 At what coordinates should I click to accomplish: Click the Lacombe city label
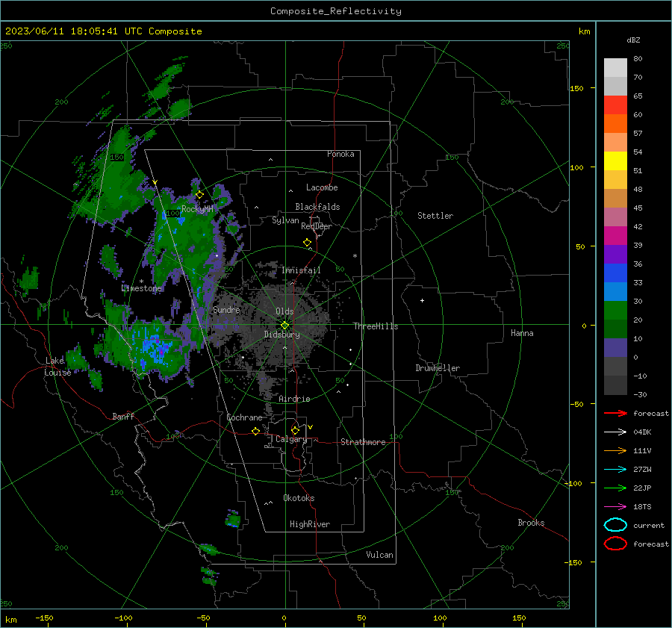[322, 187]
